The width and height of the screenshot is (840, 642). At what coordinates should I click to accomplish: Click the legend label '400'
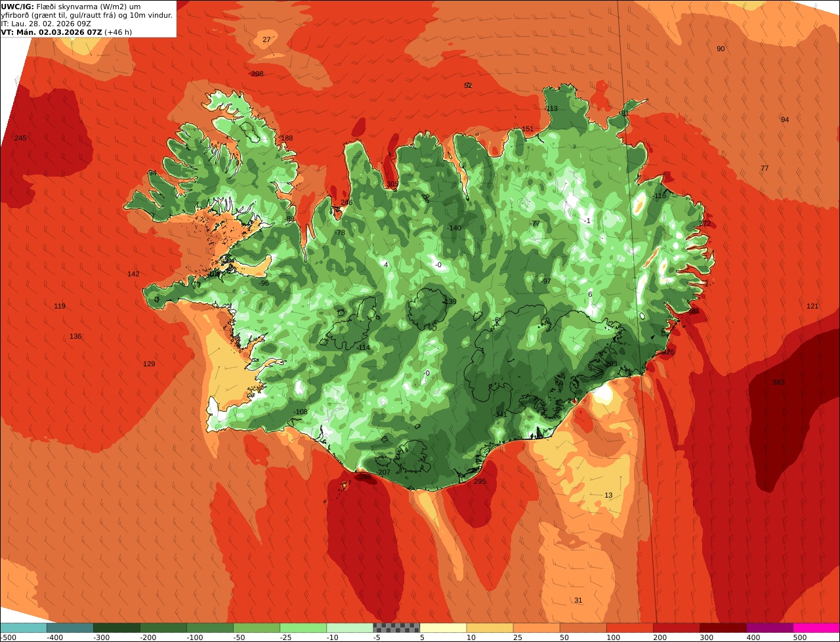click(x=753, y=637)
